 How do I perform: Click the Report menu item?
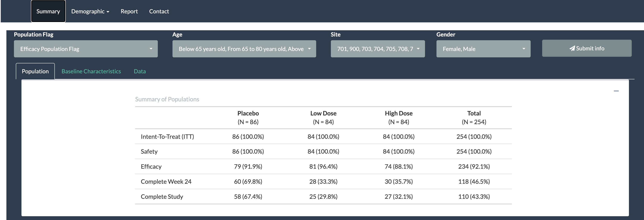(129, 11)
